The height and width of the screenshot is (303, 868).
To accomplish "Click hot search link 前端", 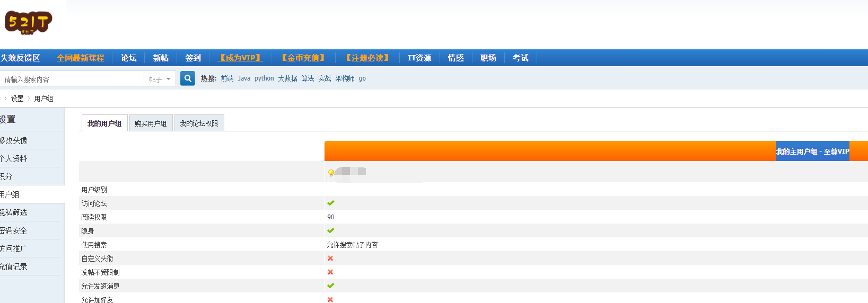I will tap(227, 78).
